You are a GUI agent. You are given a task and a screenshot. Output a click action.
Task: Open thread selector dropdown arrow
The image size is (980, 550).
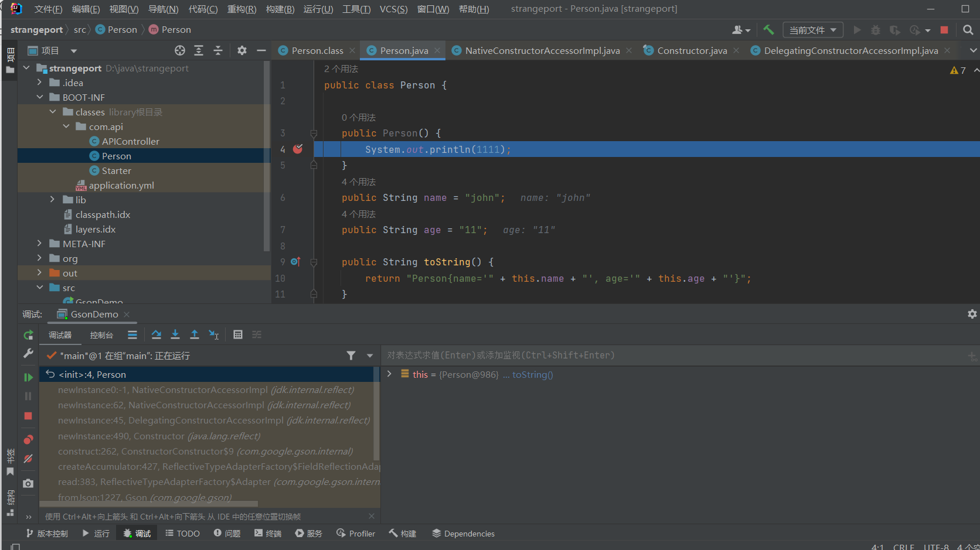[x=370, y=356]
